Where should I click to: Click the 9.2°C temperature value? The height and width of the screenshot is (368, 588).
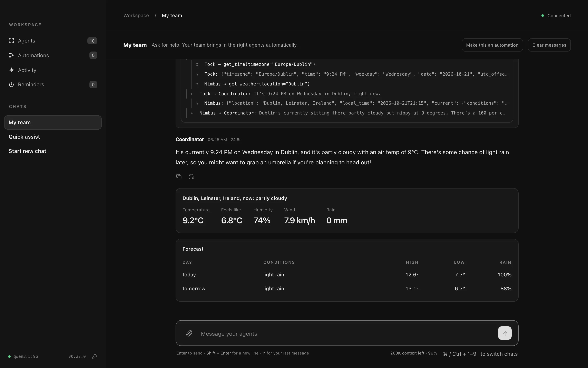pos(193,221)
